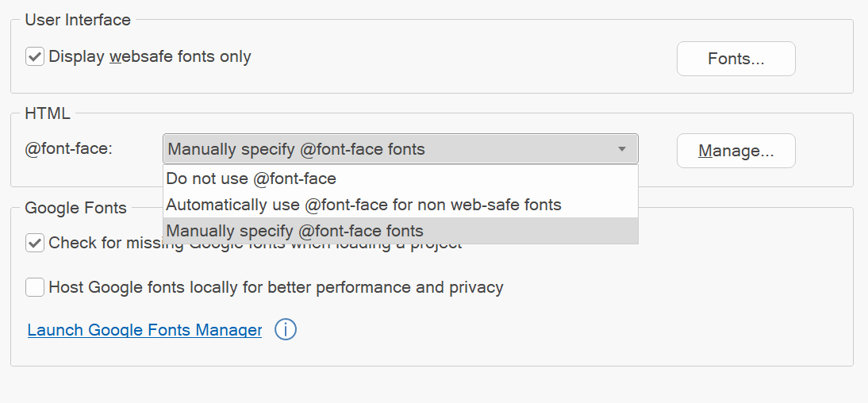Open the Fonts... button

pyautogui.click(x=735, y=59)
